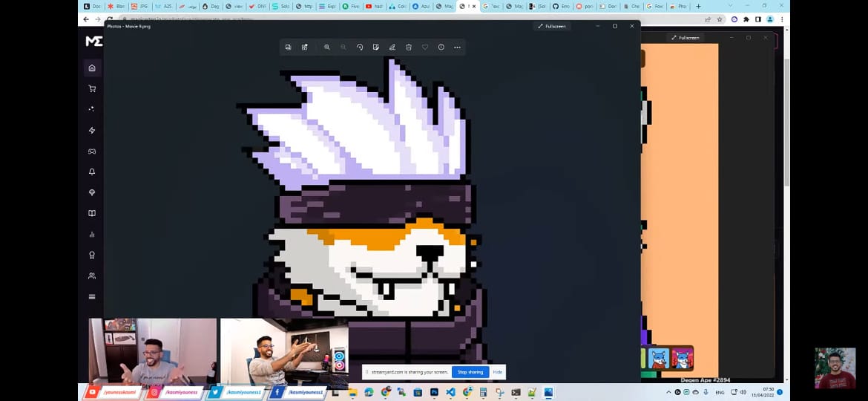Viewport: 868px width, 401px height.
Task: Click the ENG language indicator
Action: (721, 392)
